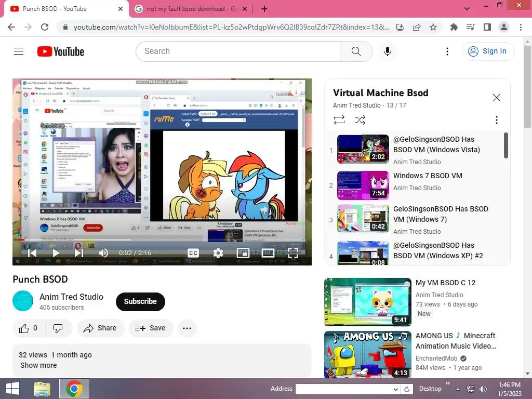Select @GeloSingsonBSOD Has BSOD VM (Windows XP) #2
Viewport: 532px width, 399px height.
coord(437,250)
